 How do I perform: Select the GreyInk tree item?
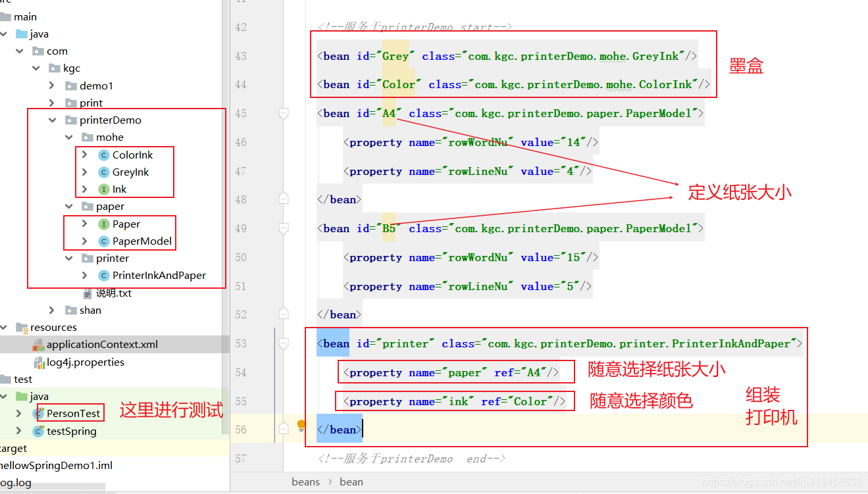coord(130,172)
